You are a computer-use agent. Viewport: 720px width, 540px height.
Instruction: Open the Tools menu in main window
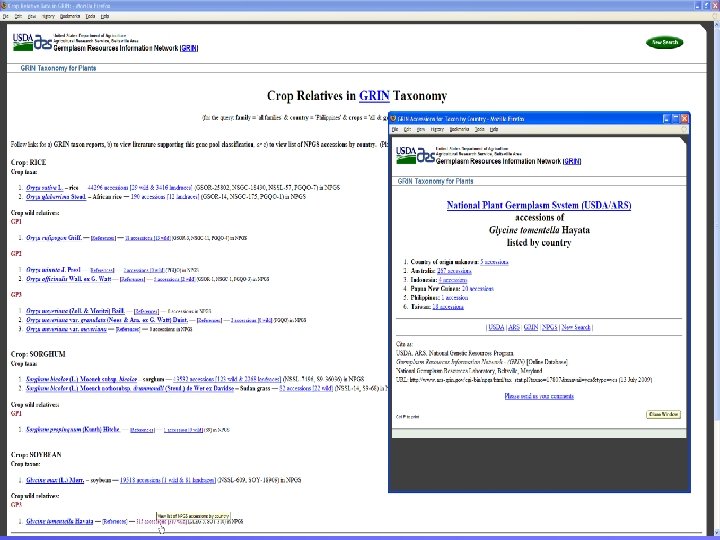click(x=90, y=16)
